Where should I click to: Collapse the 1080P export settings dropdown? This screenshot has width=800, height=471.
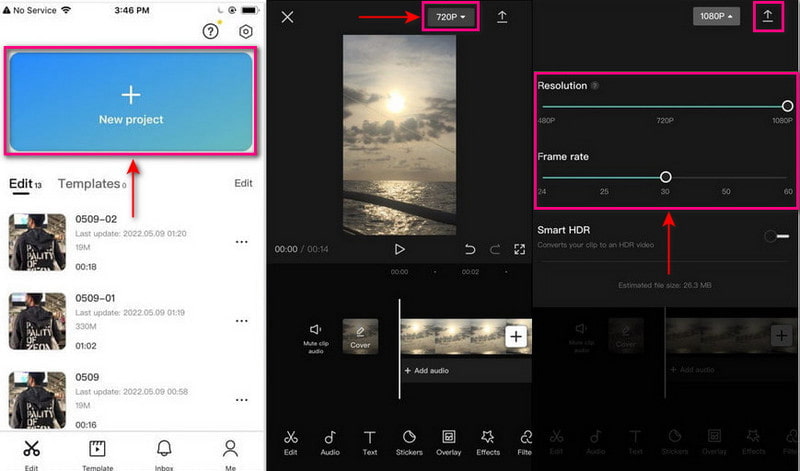(x=717, y=17)
